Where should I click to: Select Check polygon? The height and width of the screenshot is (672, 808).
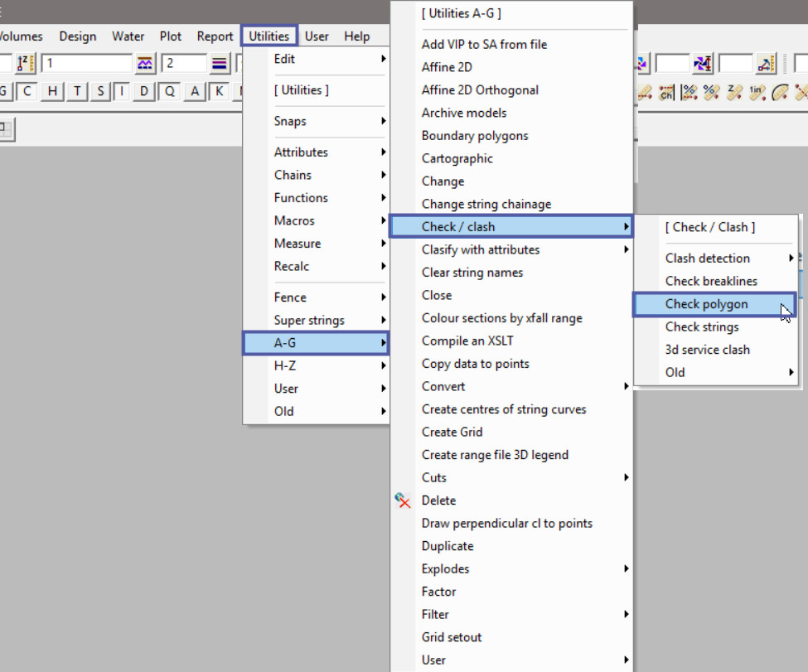(x=714, y=304)
